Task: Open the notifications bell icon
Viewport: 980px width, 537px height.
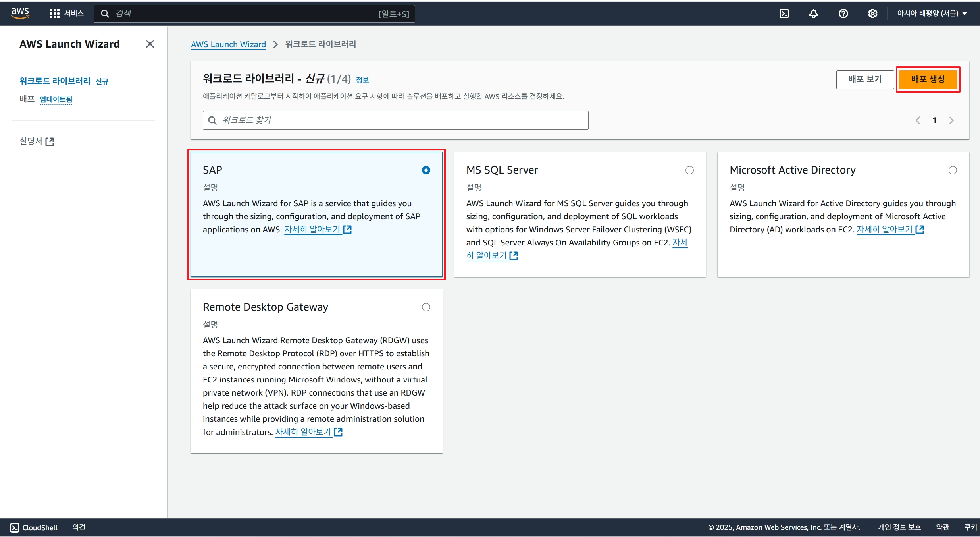Action: (814, 14)
